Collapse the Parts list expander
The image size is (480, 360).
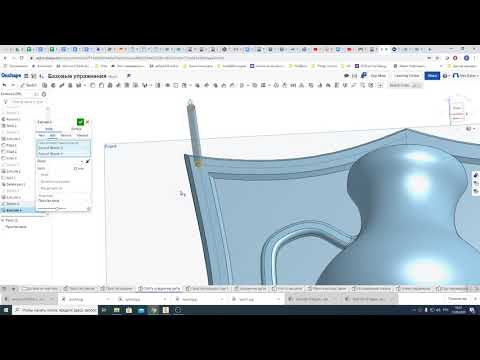[3, 220]
